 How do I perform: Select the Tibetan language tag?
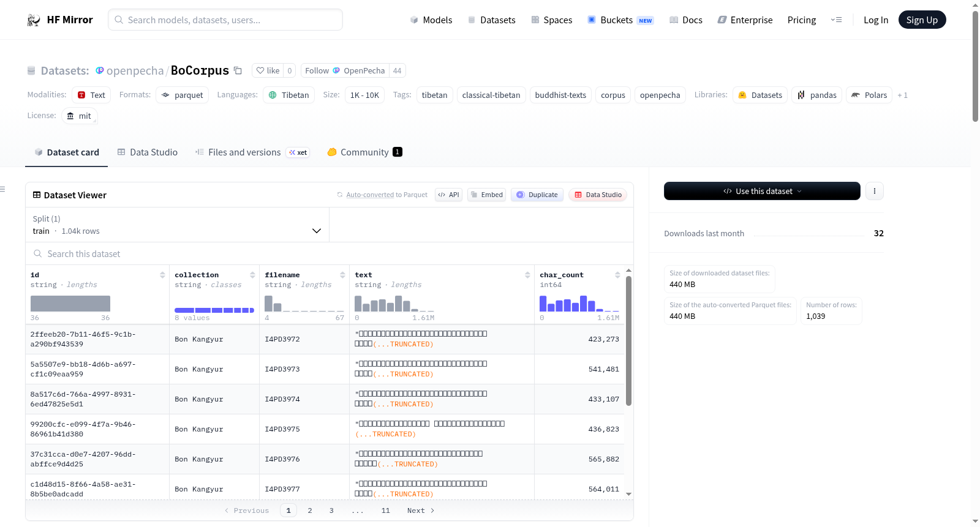(289, 95)
